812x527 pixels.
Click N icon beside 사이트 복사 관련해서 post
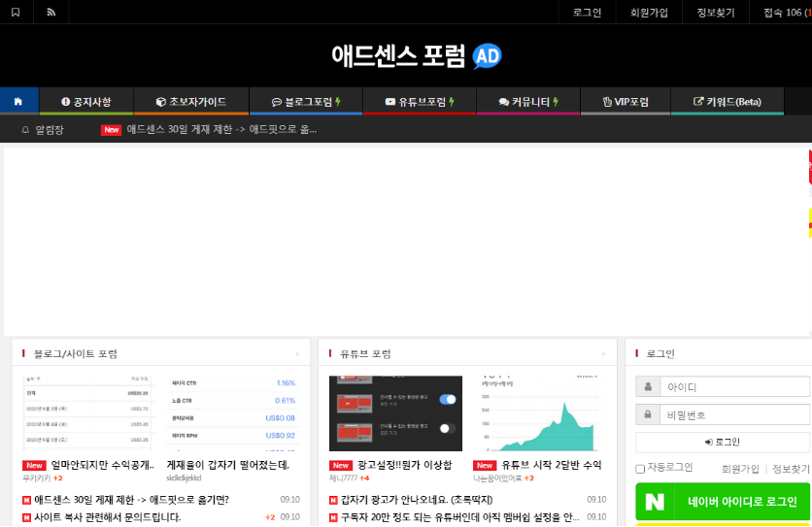[26, 517]
